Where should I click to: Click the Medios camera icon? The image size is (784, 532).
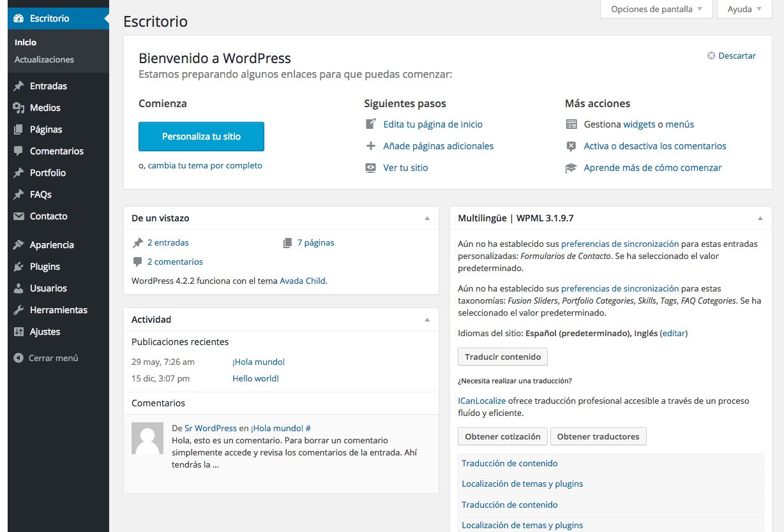(x=19, y=107)
